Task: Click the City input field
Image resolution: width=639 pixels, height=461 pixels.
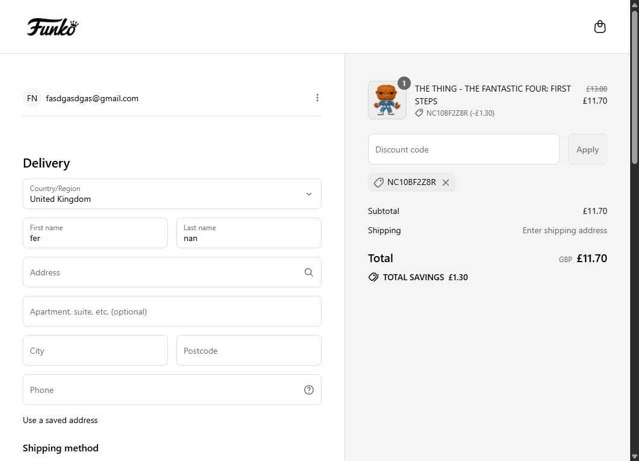Action: tap(95, 351)
